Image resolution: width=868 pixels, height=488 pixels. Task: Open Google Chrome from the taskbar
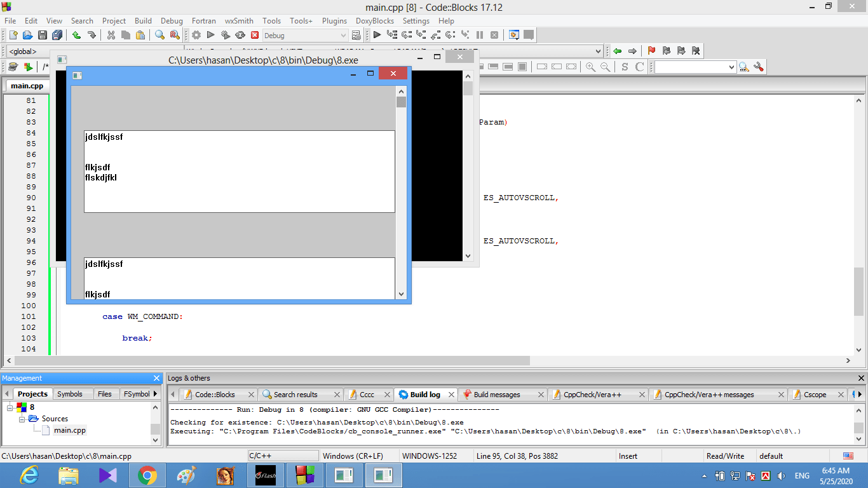pyautogui.click(x=147, y=475)
